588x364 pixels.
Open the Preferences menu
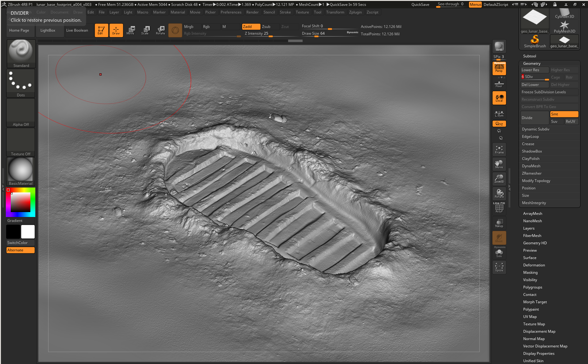point(231,12)
